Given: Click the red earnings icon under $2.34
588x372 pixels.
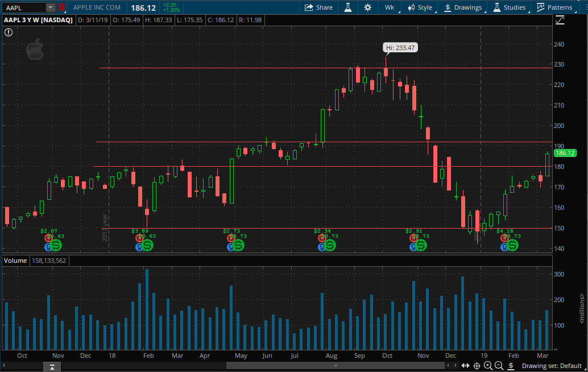Looking at the screenshot, I should tap(322, 238).
